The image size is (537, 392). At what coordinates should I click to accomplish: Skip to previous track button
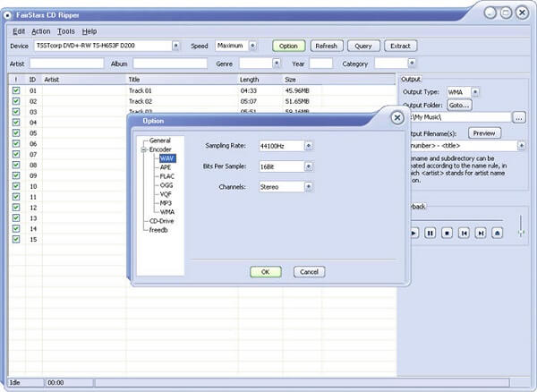click(464, 234)
